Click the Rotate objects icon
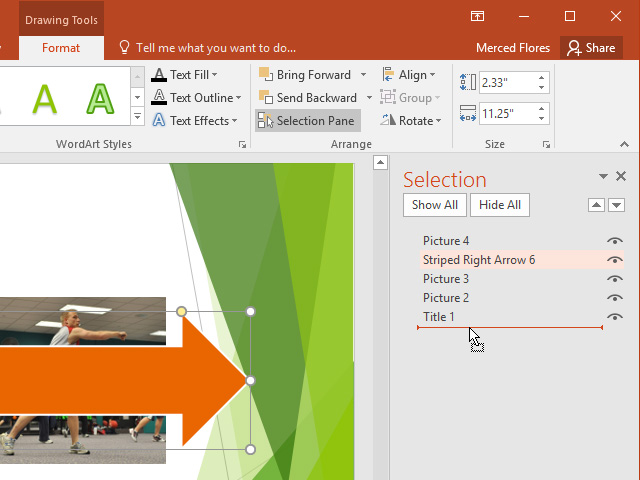640x480 pixels. [388, 121]
